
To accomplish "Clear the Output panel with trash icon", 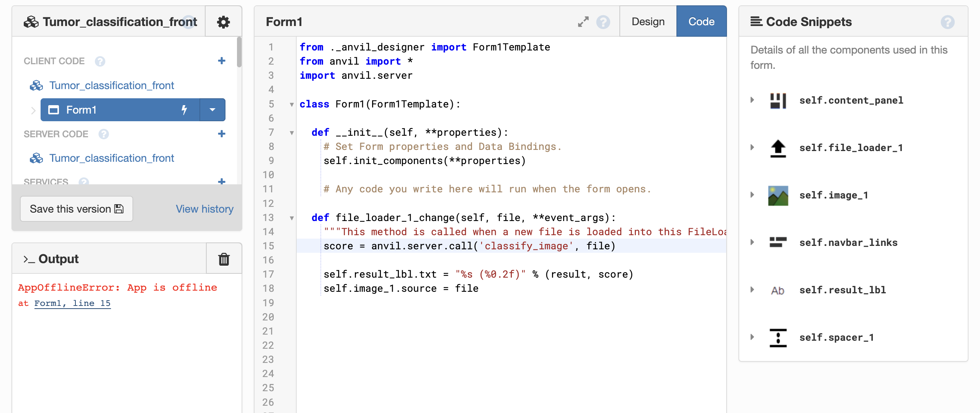I will tap(224, 259).
